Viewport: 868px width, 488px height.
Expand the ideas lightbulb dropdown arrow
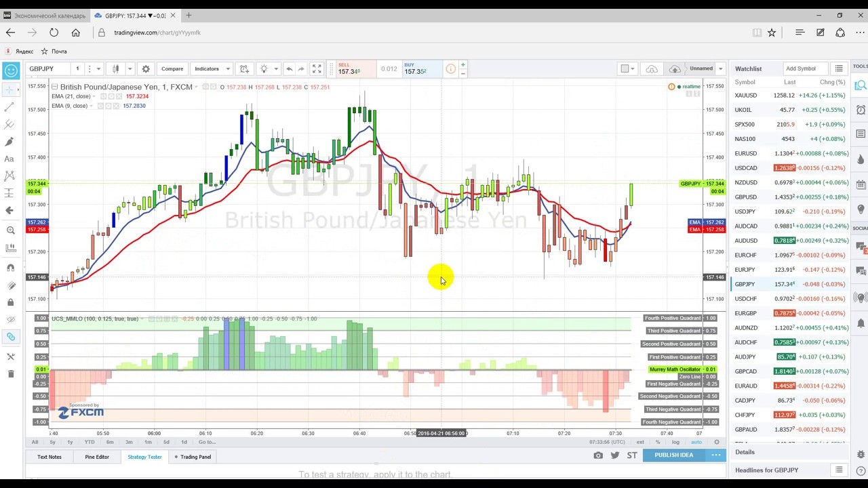click(x=276, y=68)
